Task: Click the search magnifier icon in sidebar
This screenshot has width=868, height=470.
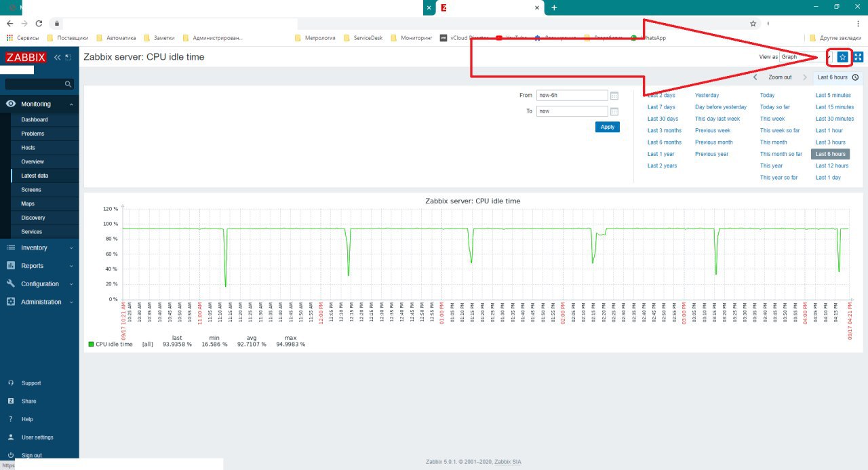Action: (68, 84)
